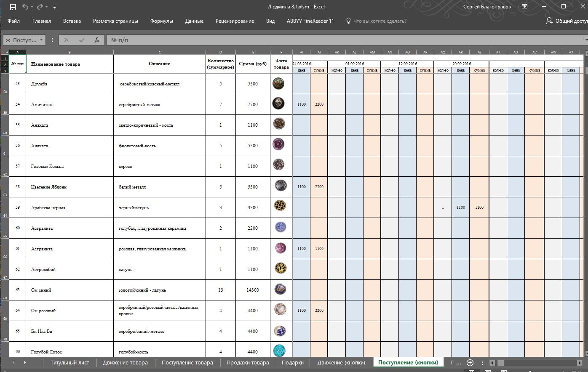Select column header AR
The height and width of the screenshot is (372, 588).
[x=460, y=52]
